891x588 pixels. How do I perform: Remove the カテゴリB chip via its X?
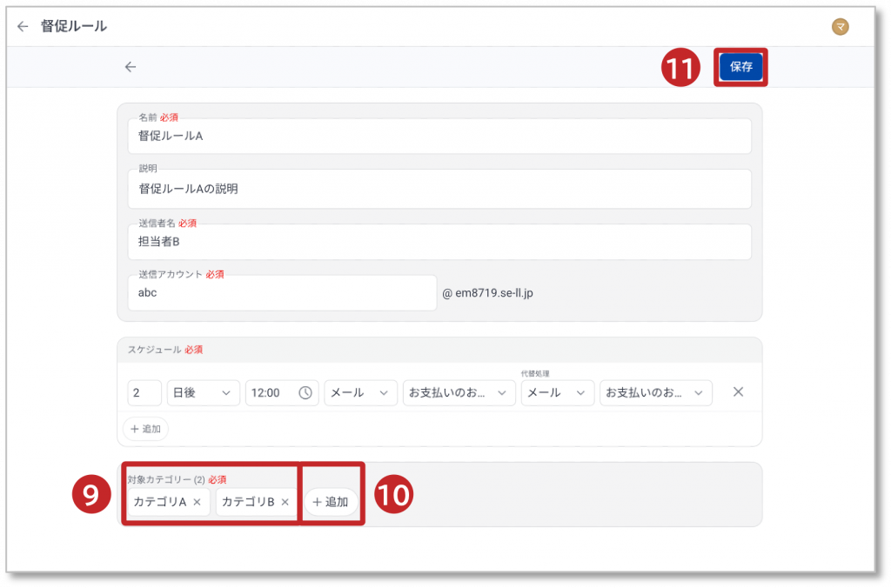[285, 502]
